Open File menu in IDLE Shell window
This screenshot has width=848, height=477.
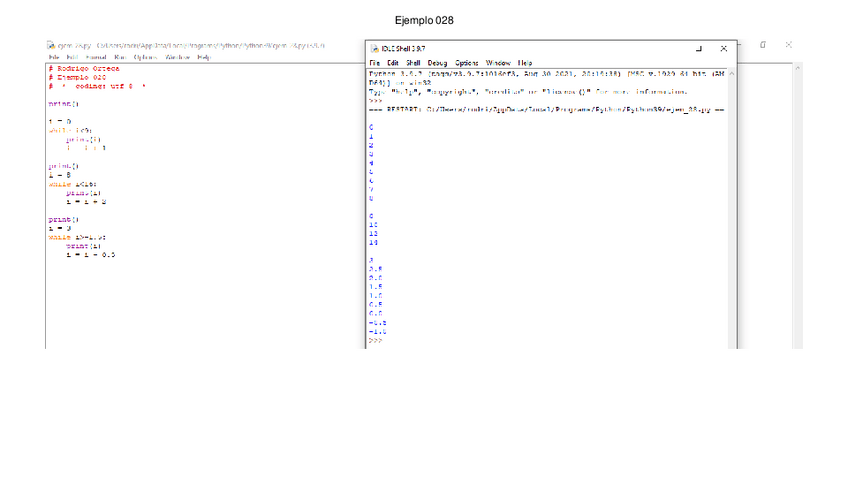(x=374, y=63)
